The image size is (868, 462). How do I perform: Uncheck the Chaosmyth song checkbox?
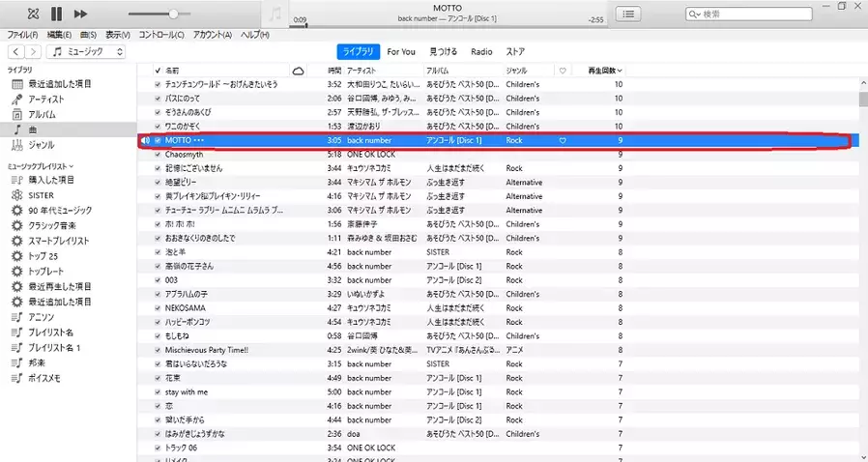(x=158, y=155)
